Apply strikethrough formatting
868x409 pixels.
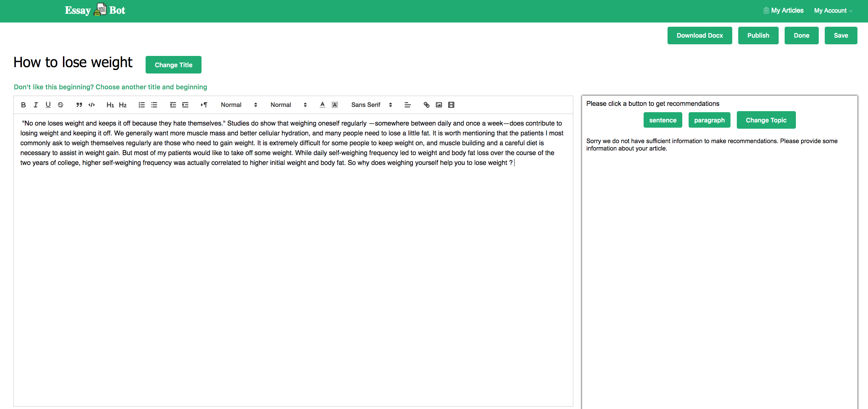point(60,105)
